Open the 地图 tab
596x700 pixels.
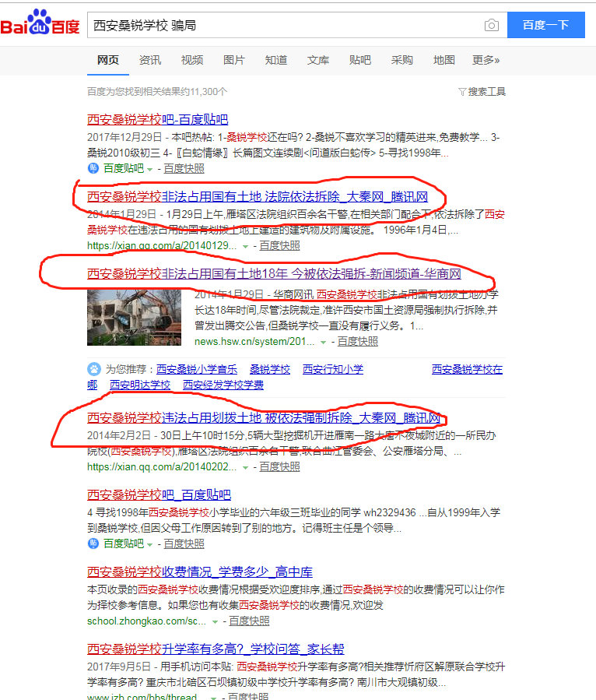pyautogui.click(x=444, y=60)
